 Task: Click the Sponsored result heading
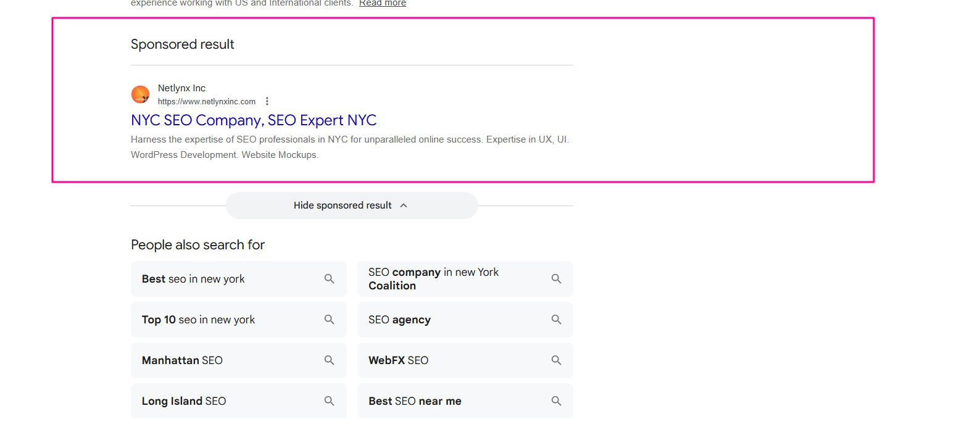point(183,44)
